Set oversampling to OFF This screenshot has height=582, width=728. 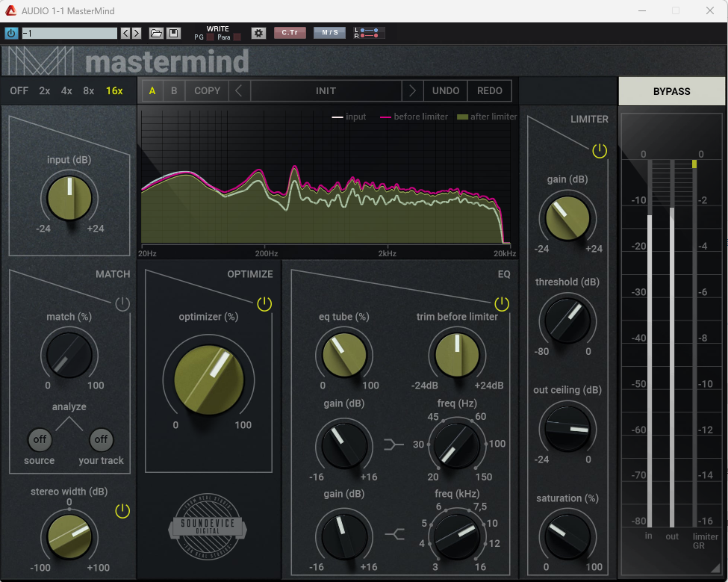pos(19,90)
